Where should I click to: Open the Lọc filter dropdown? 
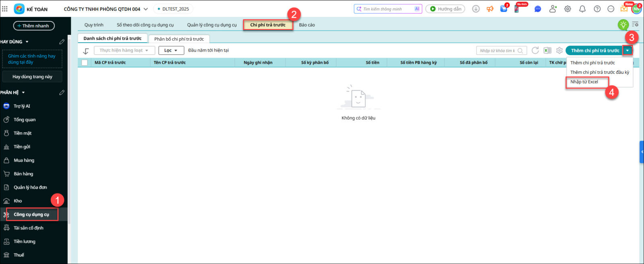pyautogui.click(x=171, y=50)
